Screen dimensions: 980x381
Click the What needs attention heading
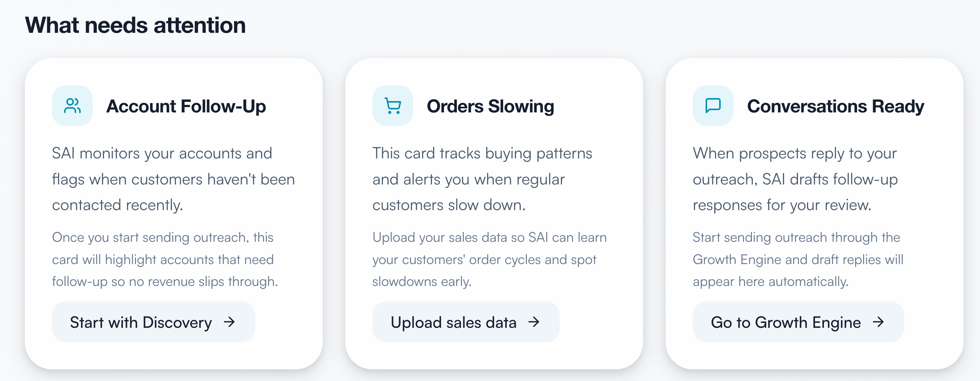135,25
